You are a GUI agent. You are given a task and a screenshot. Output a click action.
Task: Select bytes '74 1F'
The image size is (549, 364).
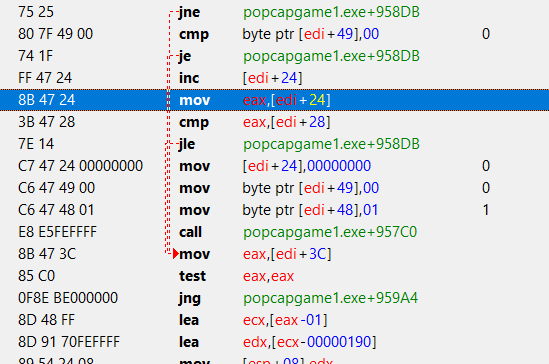coord(35,56)
